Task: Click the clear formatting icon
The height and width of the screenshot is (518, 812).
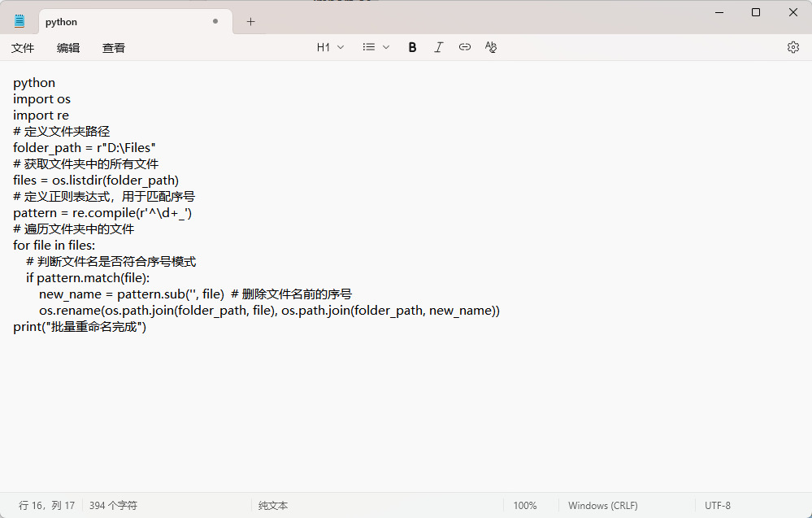Action: (491, 47)
